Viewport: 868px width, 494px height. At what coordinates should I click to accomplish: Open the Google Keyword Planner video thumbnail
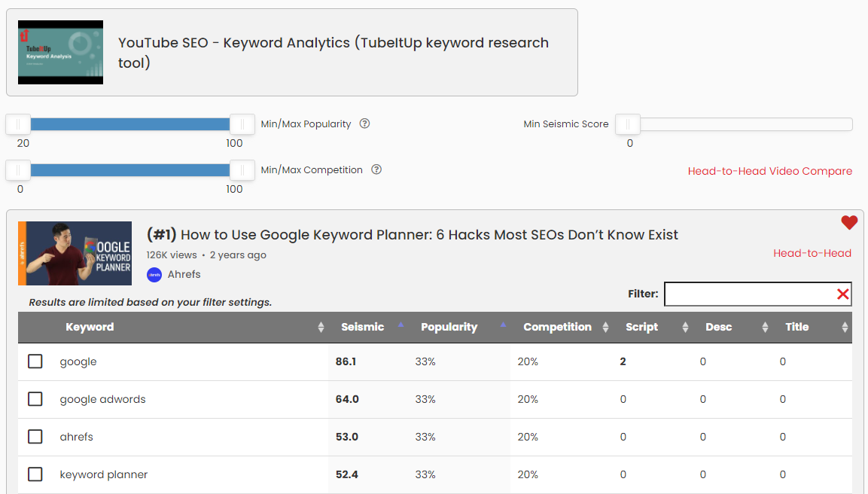tap(75, 254)
